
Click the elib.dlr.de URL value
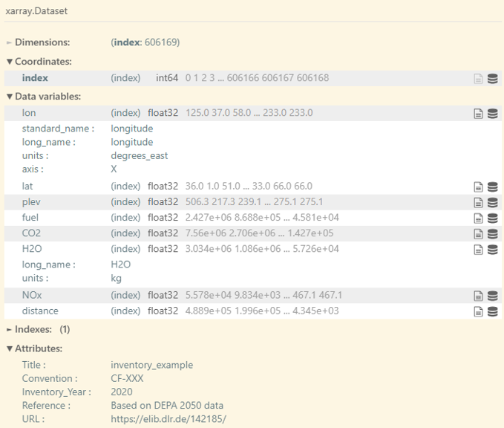(168, 419)
